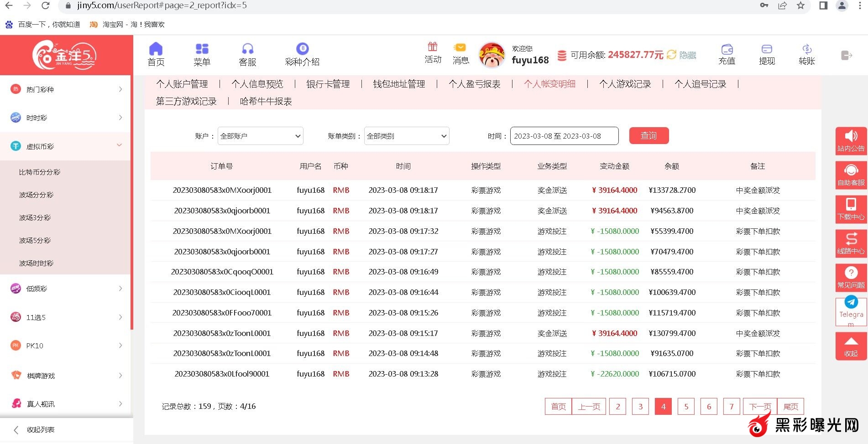Open the 账户 account dropdown
This screenshot has height=444, width=868.
pos(260,136)
